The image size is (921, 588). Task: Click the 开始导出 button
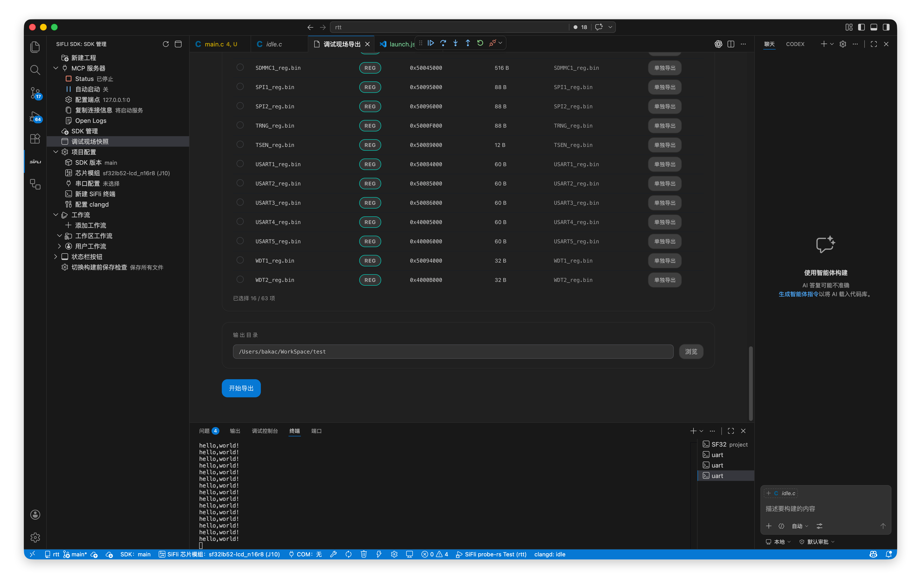tap(241, 388)
